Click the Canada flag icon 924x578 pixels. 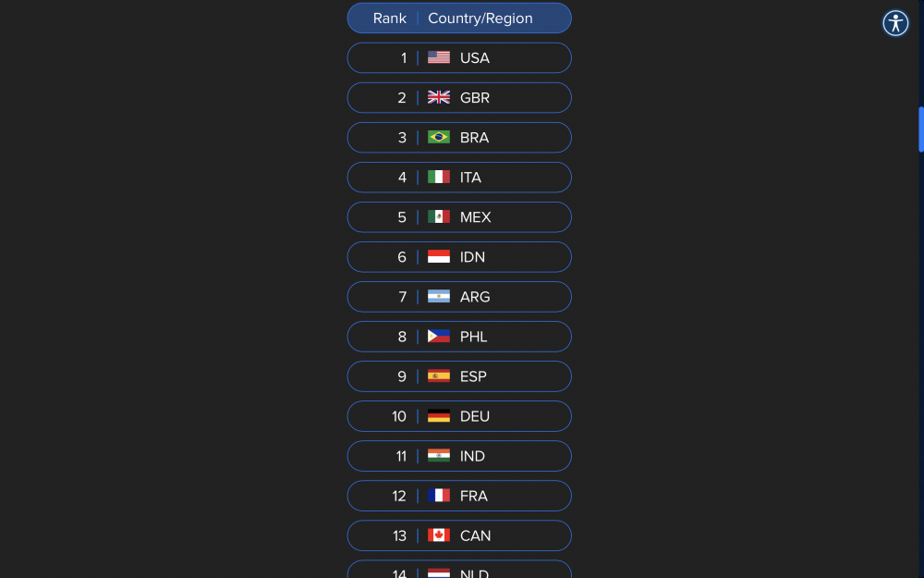coord(439,535)
